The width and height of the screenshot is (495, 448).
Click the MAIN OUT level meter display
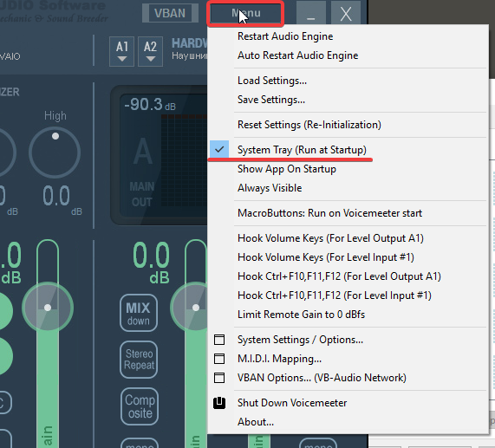159,155
